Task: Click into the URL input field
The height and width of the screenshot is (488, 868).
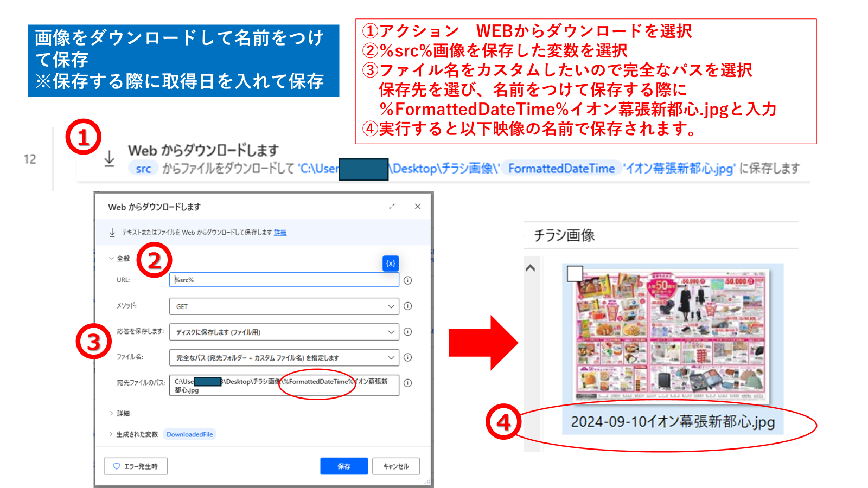Action: pos(284,280)
